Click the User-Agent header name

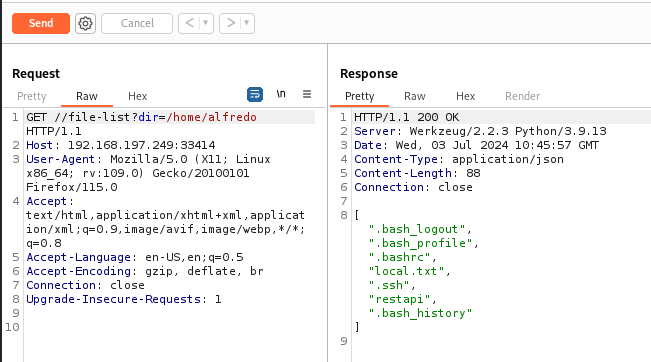click(x=61, y=159)
